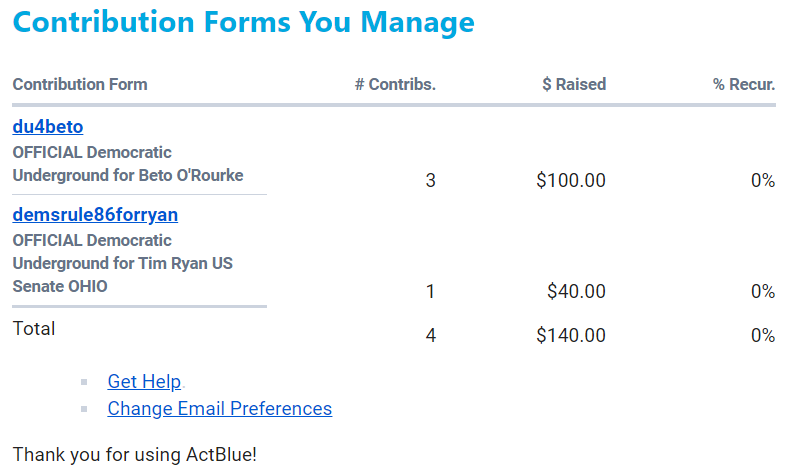The image size is (790, 473).
Task: Click the % Recur. column header
Action: click(744, 84)
